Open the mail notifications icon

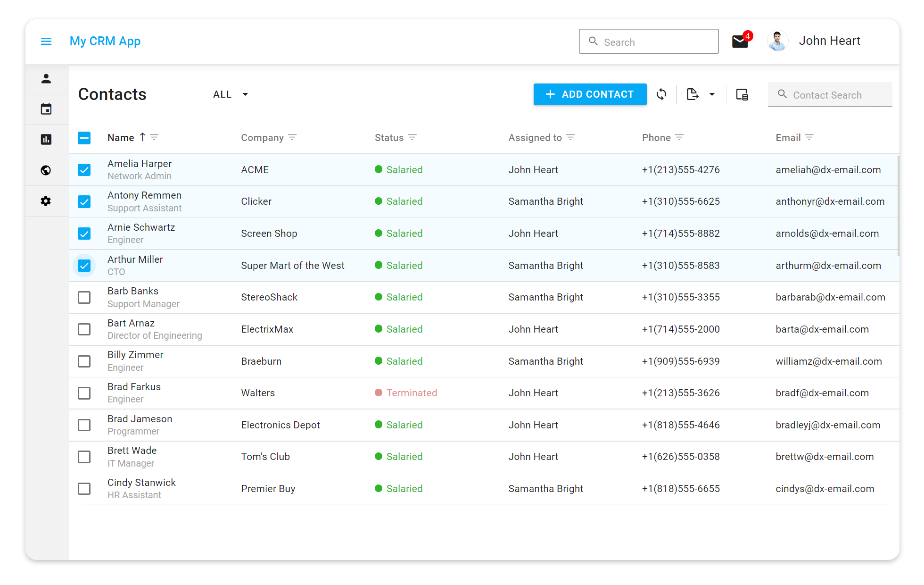[740, 42]
